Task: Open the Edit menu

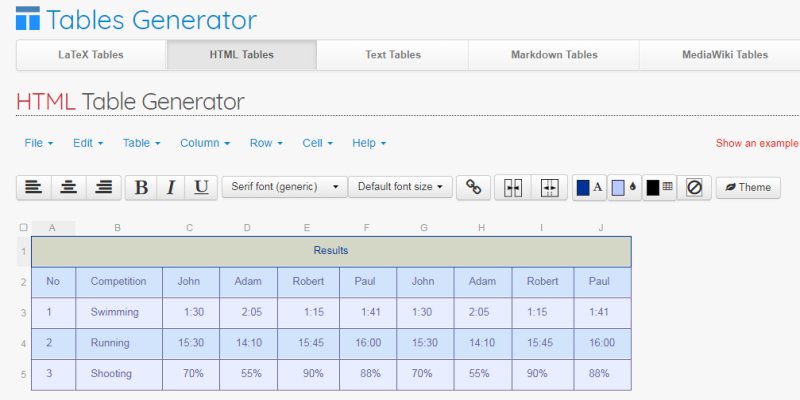Action: tap(88, 143)
